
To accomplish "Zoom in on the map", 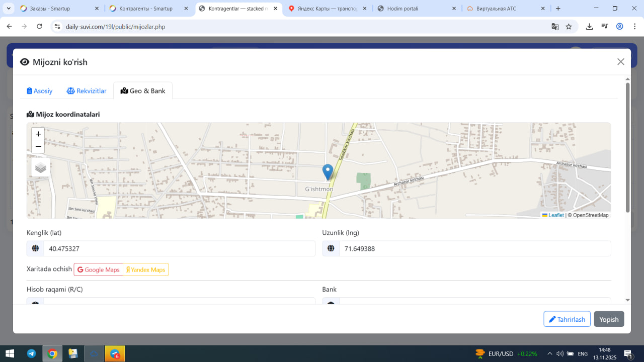I will [38, 134].
